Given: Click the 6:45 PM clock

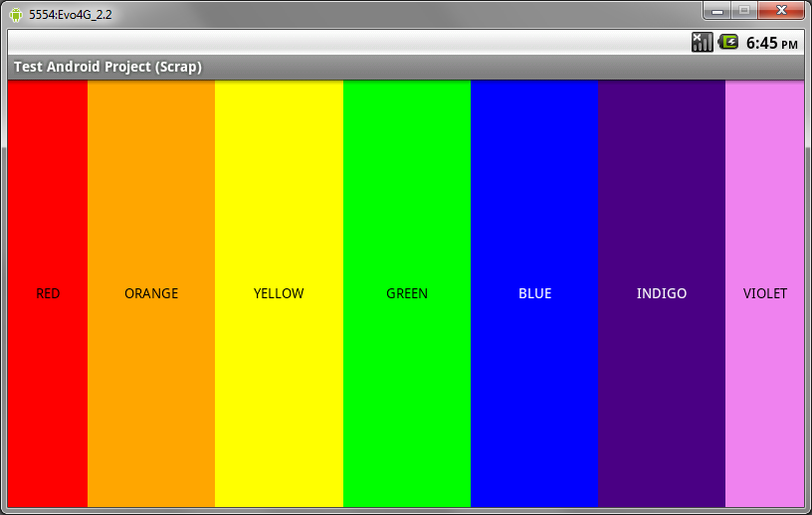Looking at the screenshot, I should point(771,43).
